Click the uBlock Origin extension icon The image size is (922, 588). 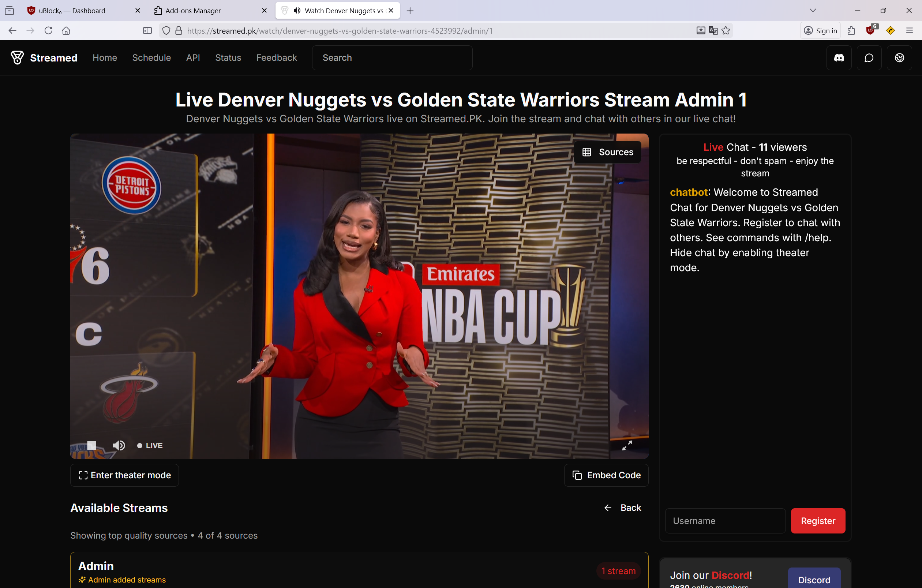coord(870,31)
